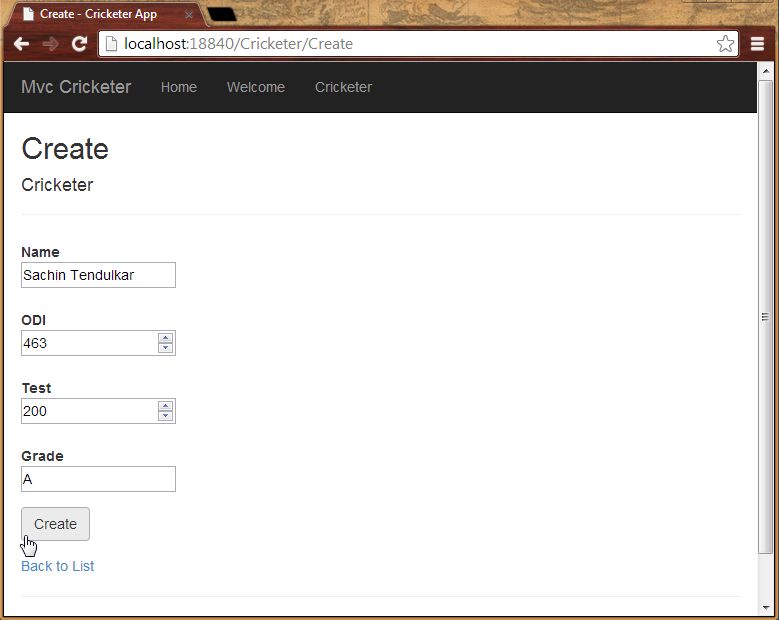Screen dimensions: 779x620
Task: Bookmark this page with the star icon
Action: [x=725, y=44]
